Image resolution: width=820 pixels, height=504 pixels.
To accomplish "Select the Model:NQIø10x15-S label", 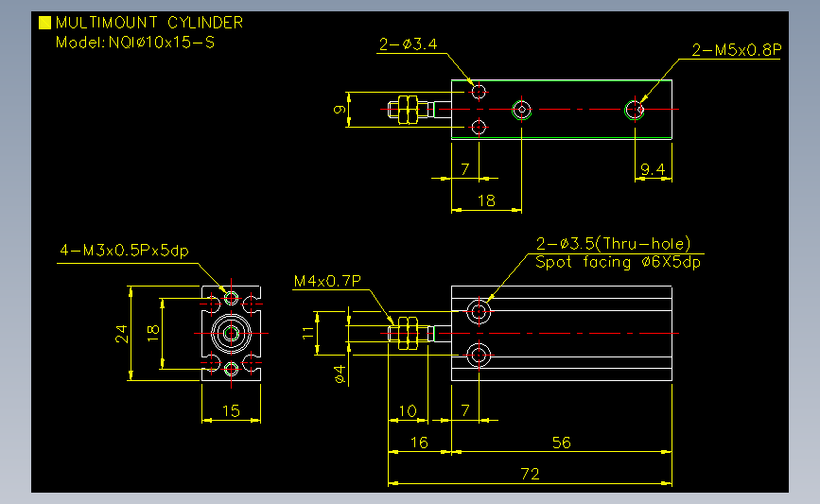I will tap(135, 43).
